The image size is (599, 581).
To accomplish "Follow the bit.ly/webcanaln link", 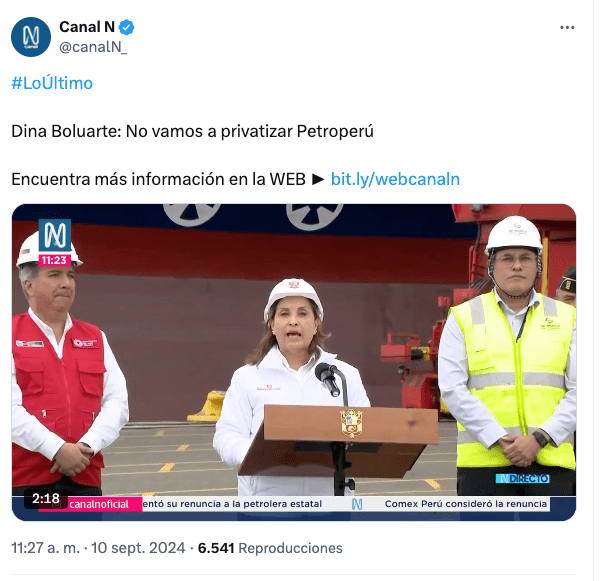I will coord(395,179).
